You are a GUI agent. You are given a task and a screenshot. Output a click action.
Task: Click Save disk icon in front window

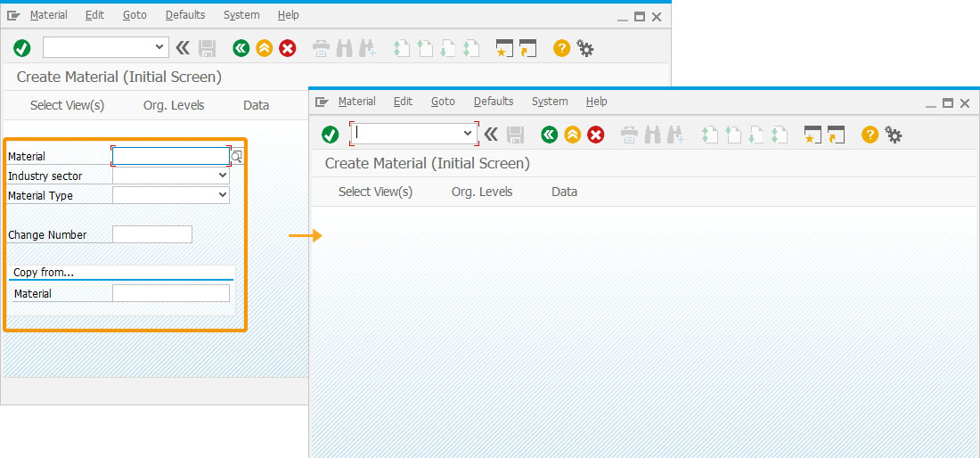(516, 135)
